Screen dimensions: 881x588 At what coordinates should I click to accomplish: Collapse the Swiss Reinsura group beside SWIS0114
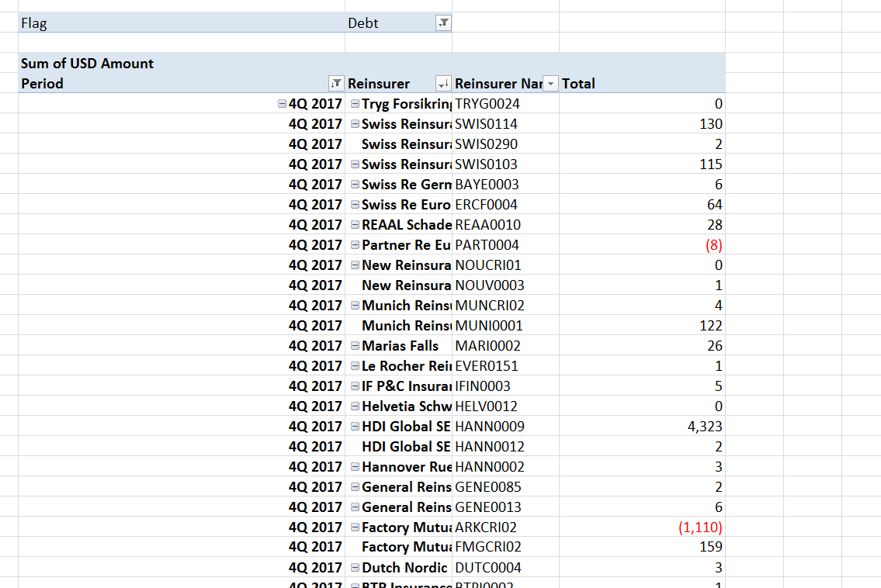(355, 124)
